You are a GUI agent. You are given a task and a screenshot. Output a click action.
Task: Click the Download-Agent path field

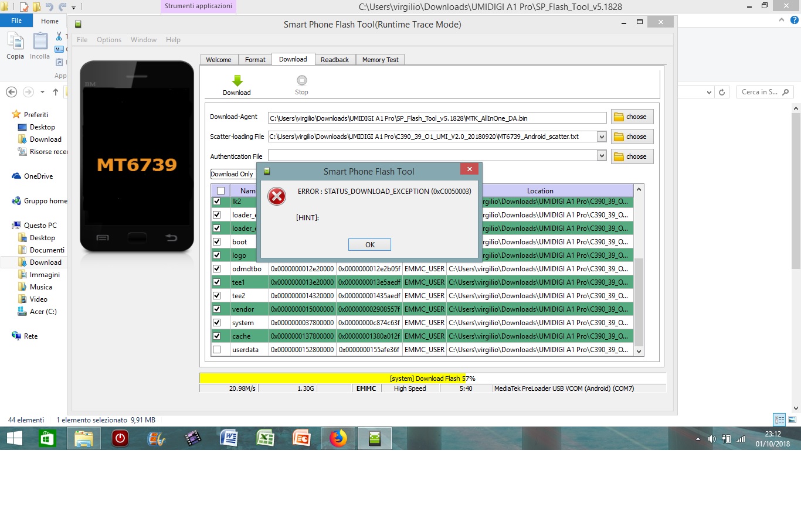tap(437, 118)
